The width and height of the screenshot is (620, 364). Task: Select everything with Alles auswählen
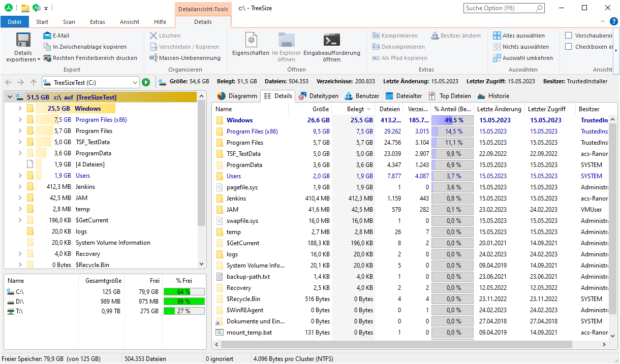point(519,36)
